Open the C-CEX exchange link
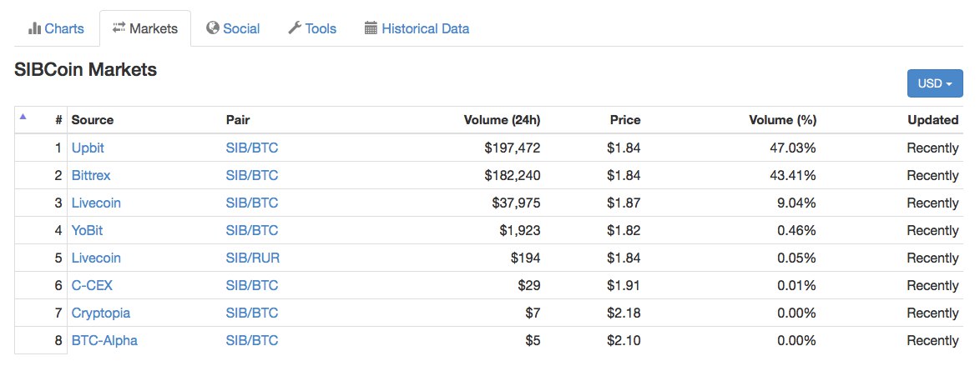The height and width of the screenshot is (376, 980). 93,285
